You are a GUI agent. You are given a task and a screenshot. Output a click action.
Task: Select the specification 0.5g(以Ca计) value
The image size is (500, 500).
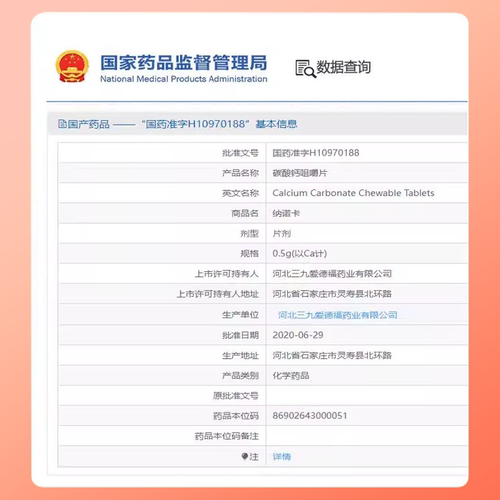300,254
